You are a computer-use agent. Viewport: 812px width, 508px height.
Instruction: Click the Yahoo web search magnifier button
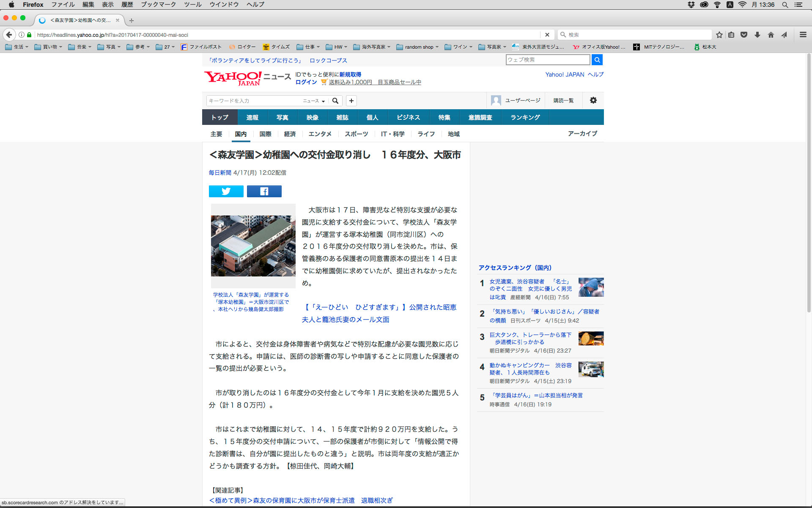[597, 60]
